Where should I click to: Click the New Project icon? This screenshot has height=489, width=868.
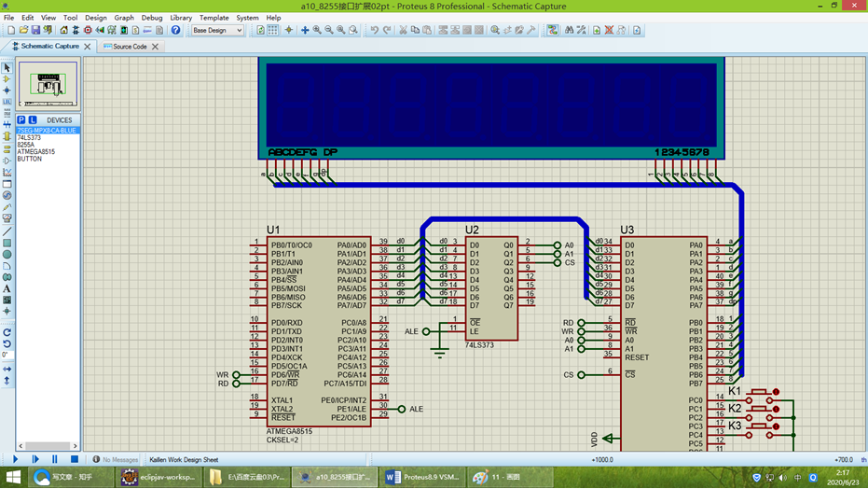point(11,31)
